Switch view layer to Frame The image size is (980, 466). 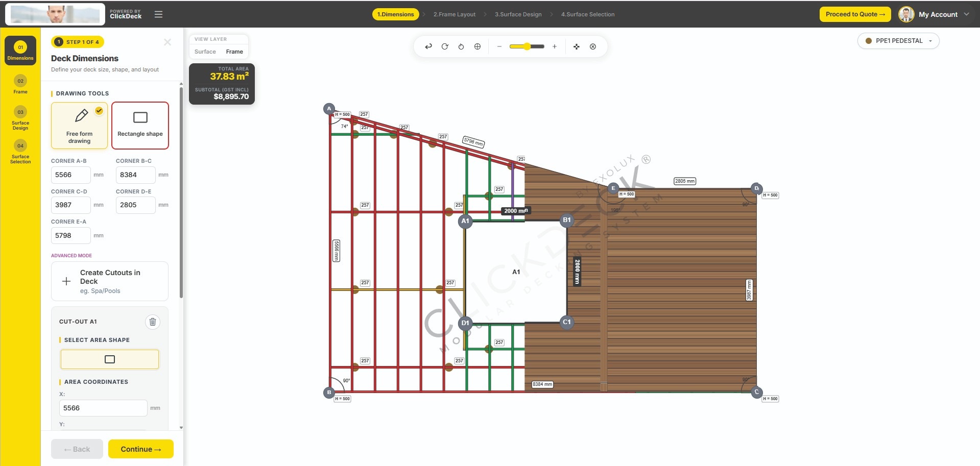coord(234,52)
